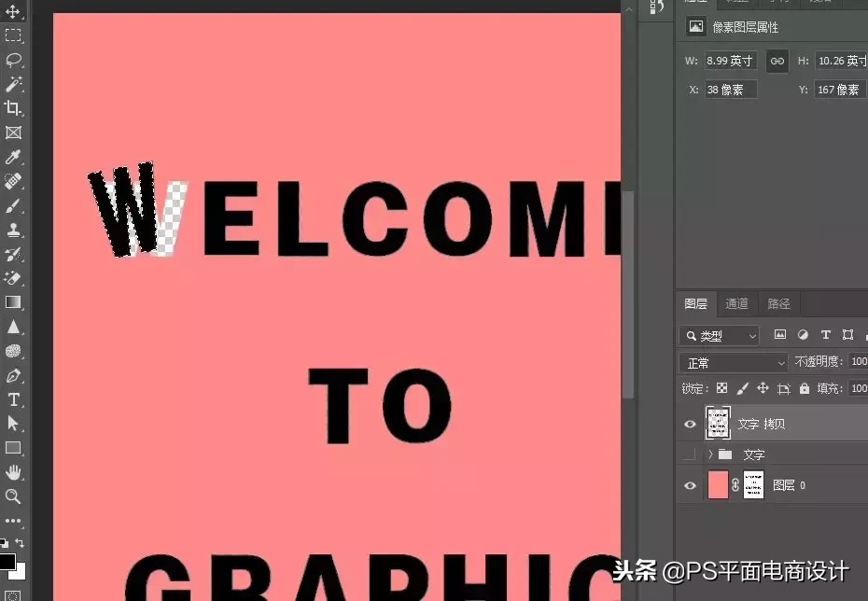
Task: Select the Frame tool
Action: click(13, 133)
